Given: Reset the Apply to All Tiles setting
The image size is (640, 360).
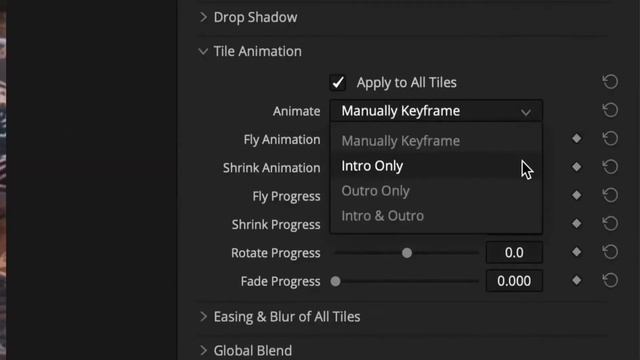Looking at the screenshot, I should [610, 82].
